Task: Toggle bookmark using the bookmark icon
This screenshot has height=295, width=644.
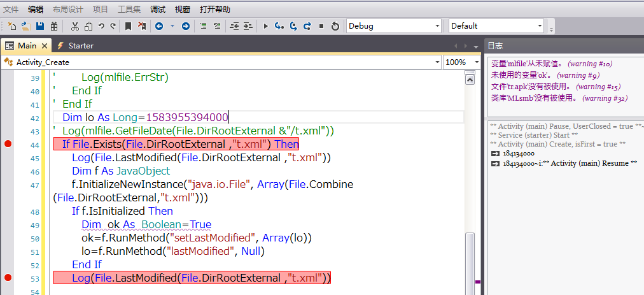Action: pos(128,26)
